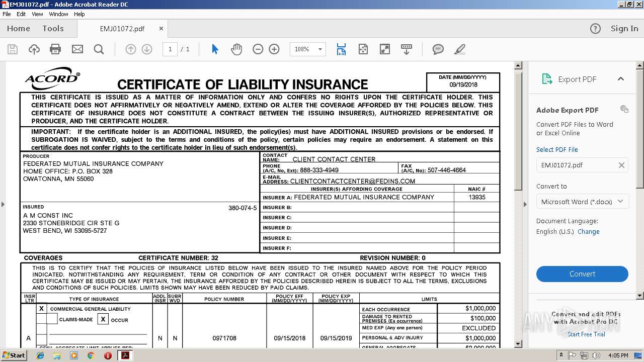Screen dimensions: 644x362
Task: Click the Send file by email envelope icon
Action: coord(77,49)
